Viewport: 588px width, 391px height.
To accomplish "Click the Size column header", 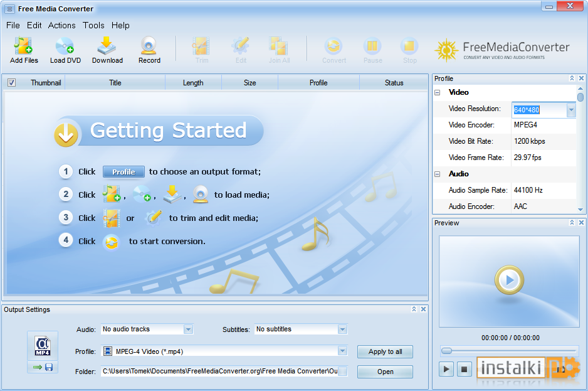I will [249, 83].
